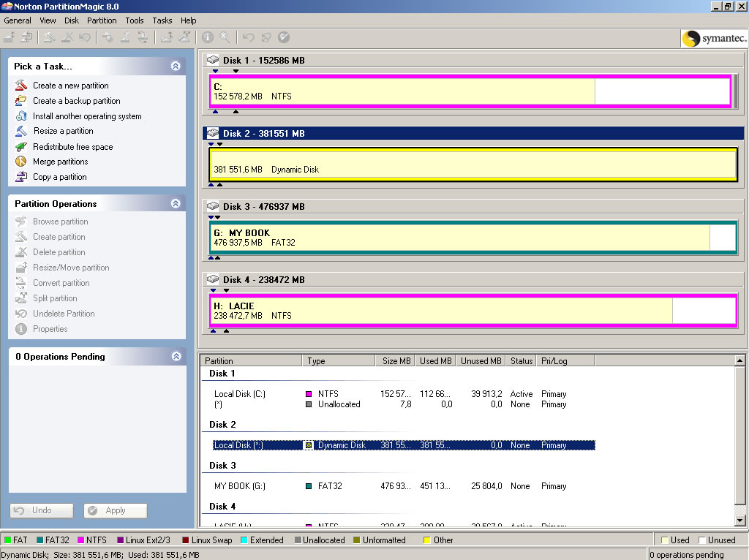Open the General menu
This screenshot has height=560, width=749.
tap(18, 20)
